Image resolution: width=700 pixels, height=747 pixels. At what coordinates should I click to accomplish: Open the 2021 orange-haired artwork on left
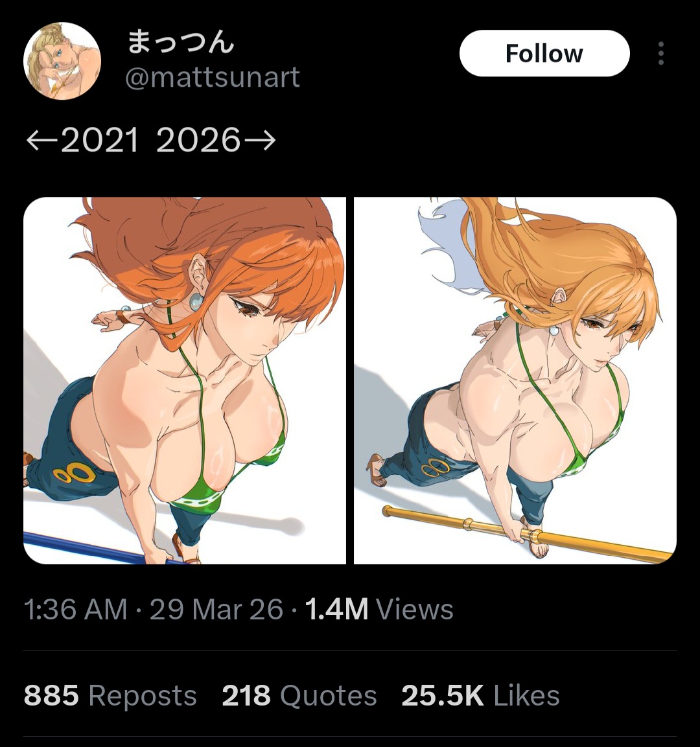(185, 380)
